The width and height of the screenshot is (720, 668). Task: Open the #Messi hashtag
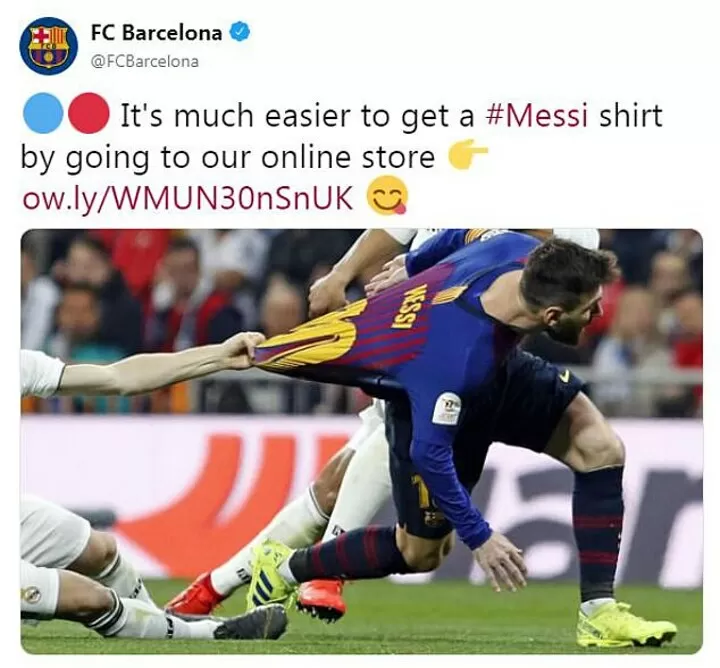536,115
